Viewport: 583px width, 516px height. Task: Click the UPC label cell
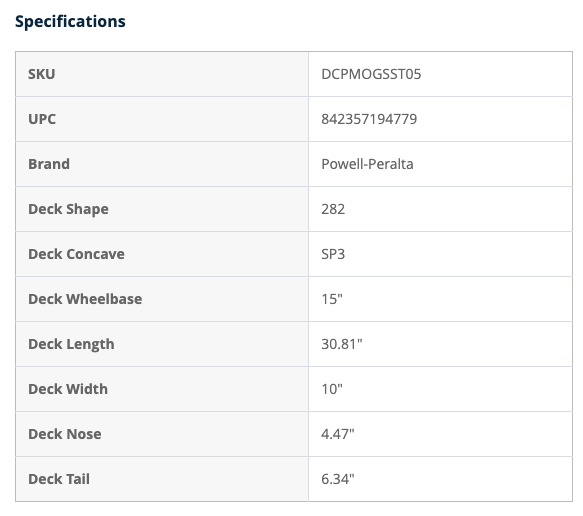coord(162,119)
